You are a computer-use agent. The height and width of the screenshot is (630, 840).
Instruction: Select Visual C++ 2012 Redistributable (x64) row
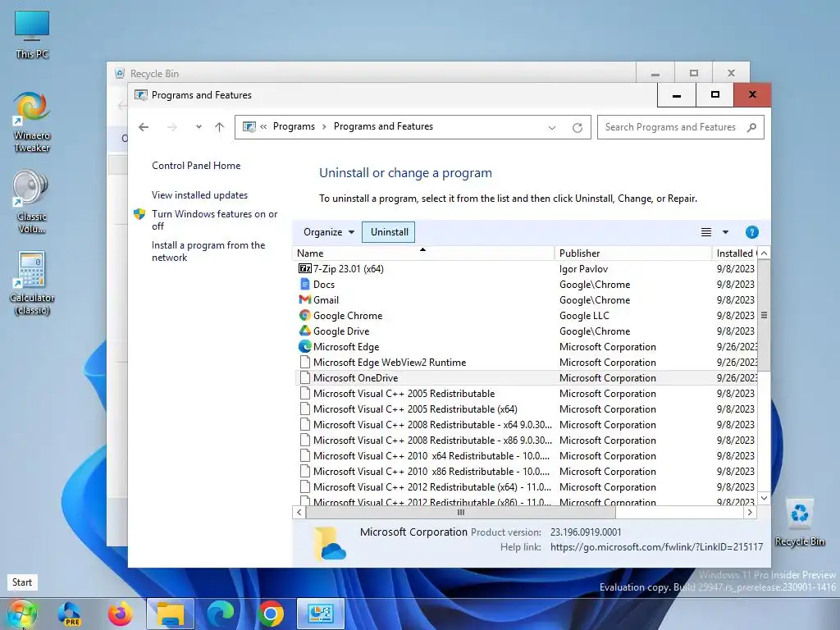click(526, 487)
